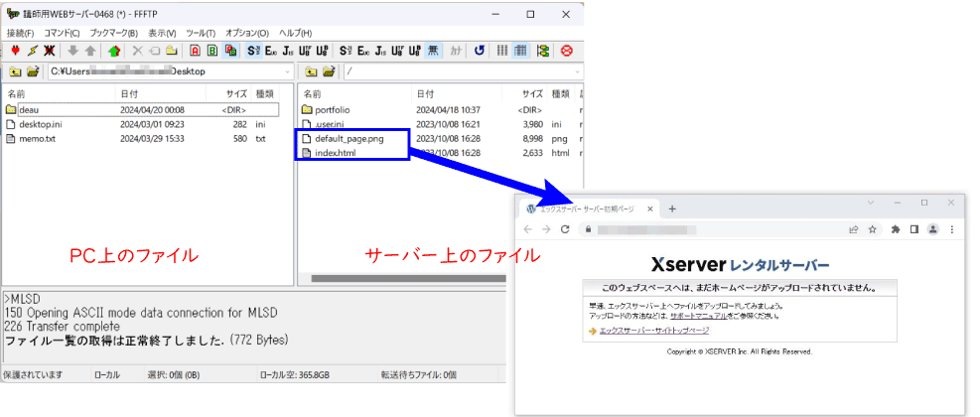Reload the page in Chrome

tap(565, 229)
